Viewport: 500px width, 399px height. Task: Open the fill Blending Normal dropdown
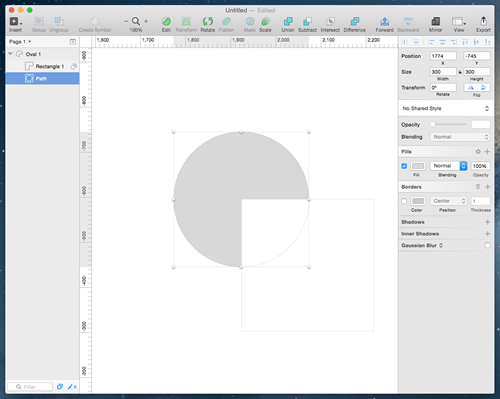(449, 166)
